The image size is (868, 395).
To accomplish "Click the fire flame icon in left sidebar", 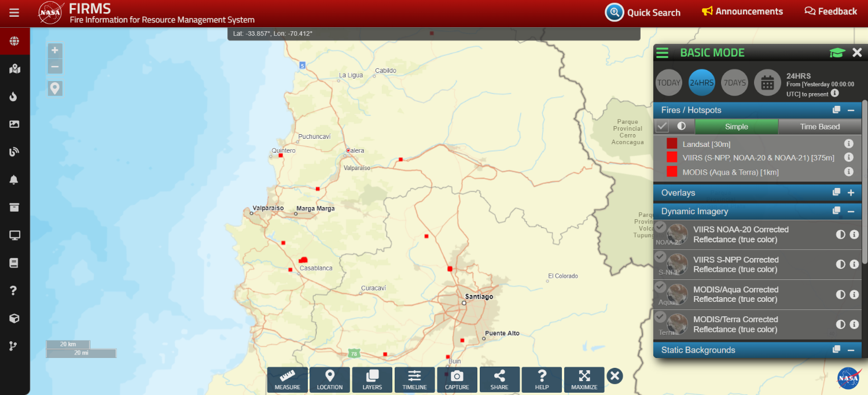I will tap(14, 97).
